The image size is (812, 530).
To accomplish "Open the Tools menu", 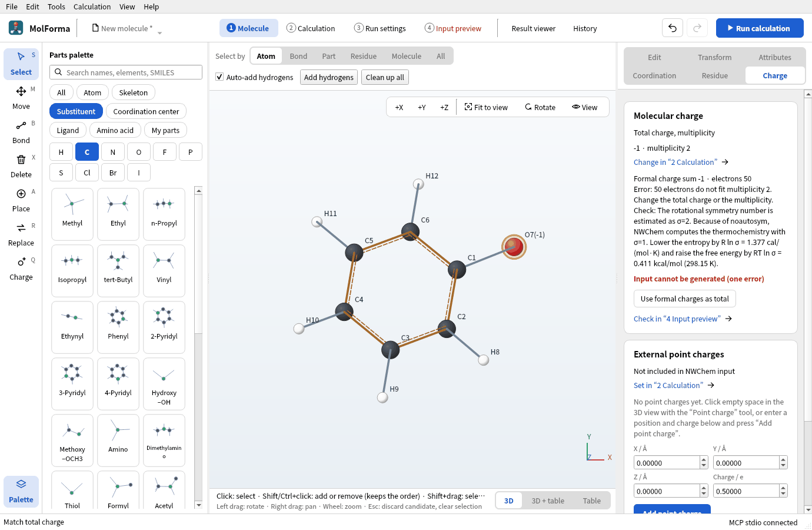I will click(x=56, y=6).
